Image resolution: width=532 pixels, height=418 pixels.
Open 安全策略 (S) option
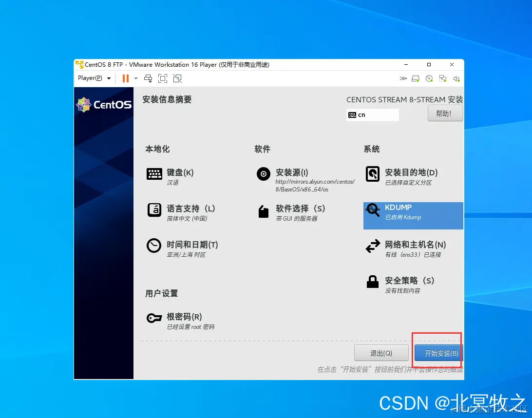pos(410,281)
